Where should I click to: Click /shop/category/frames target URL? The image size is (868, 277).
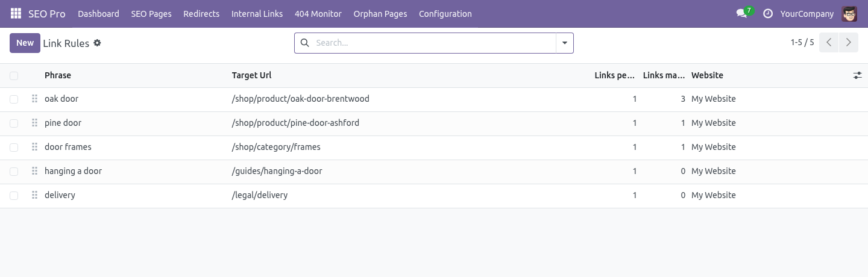pos(276,147)
